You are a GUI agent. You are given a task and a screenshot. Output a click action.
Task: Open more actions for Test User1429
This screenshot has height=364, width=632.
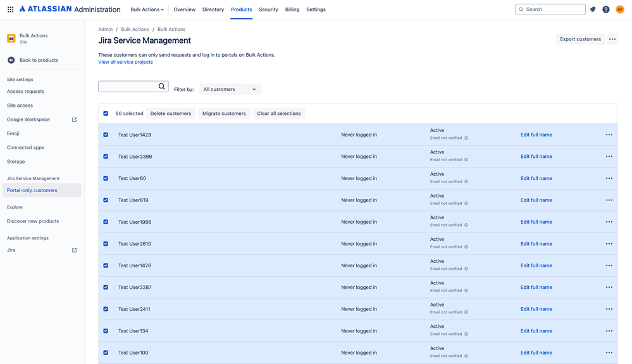click(x=609, y=135)
